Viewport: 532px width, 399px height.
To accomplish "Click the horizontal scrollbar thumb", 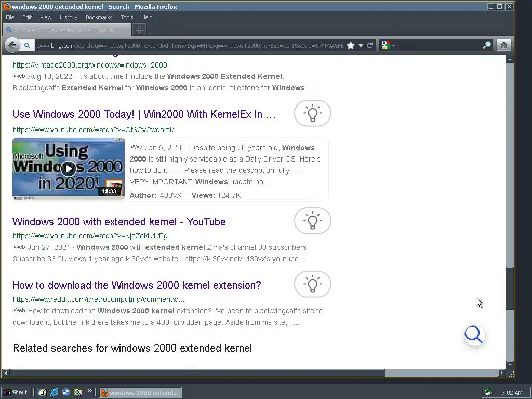I will tap(198, 373).
